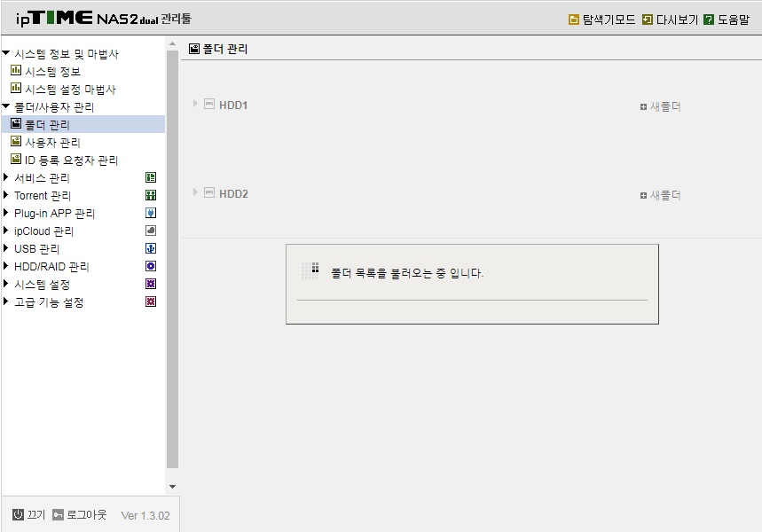Click the ID 등록 요청자 관리 icon
The height and width of the screenshot is (532, 762).
(16, 160)
